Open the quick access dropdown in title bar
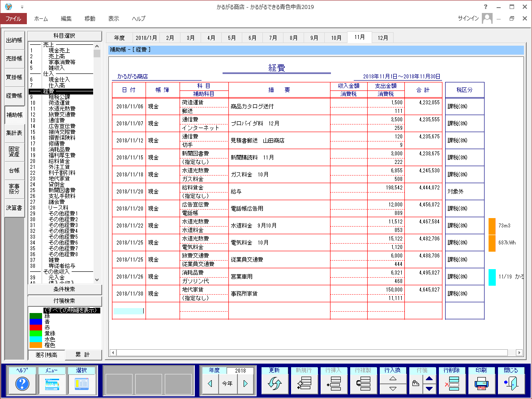 point(22,7)
